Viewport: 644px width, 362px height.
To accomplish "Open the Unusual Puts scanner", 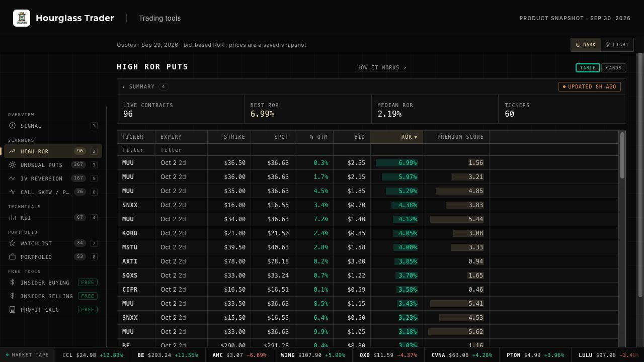I will [x=53, y=165].
